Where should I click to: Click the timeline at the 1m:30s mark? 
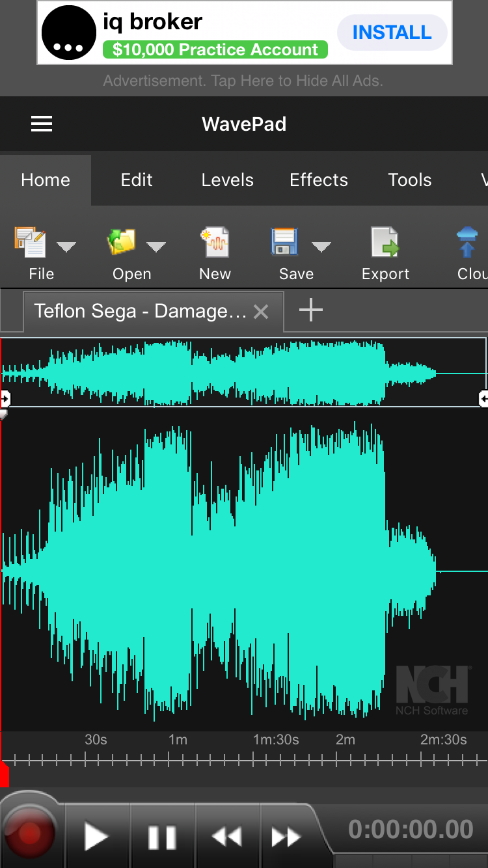pyautogui.click(x=276, y=740)
